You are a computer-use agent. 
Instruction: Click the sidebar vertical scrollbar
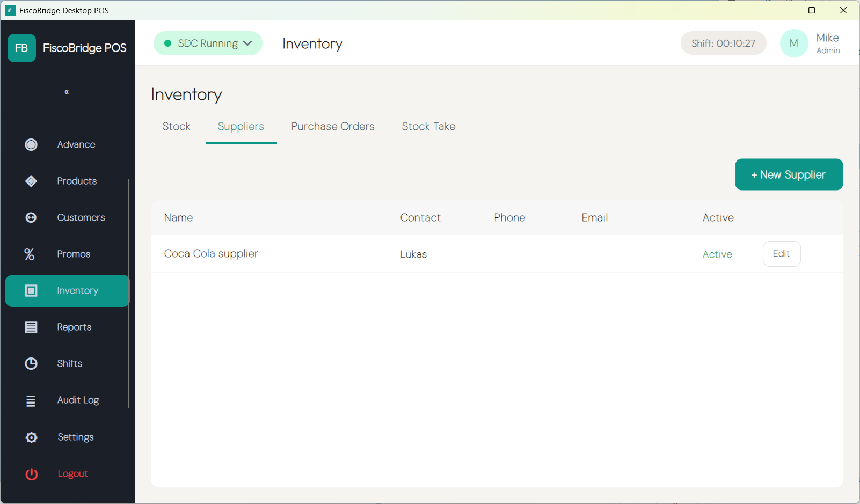point(128,293)
